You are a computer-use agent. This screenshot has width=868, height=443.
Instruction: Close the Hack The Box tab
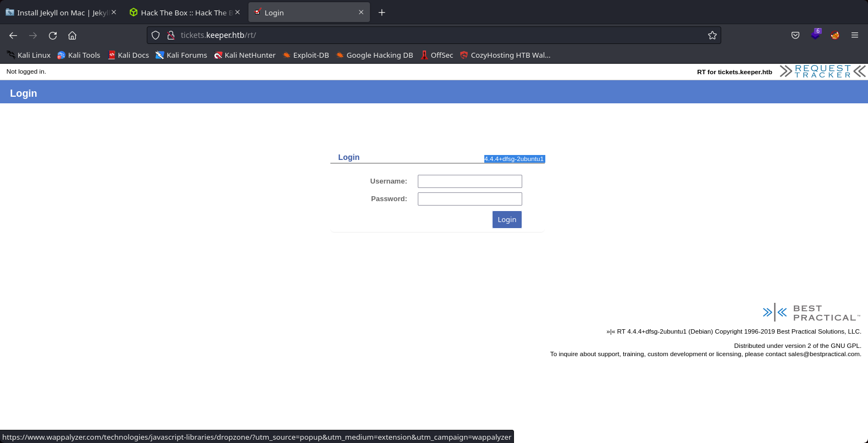[x=237, y=12]
